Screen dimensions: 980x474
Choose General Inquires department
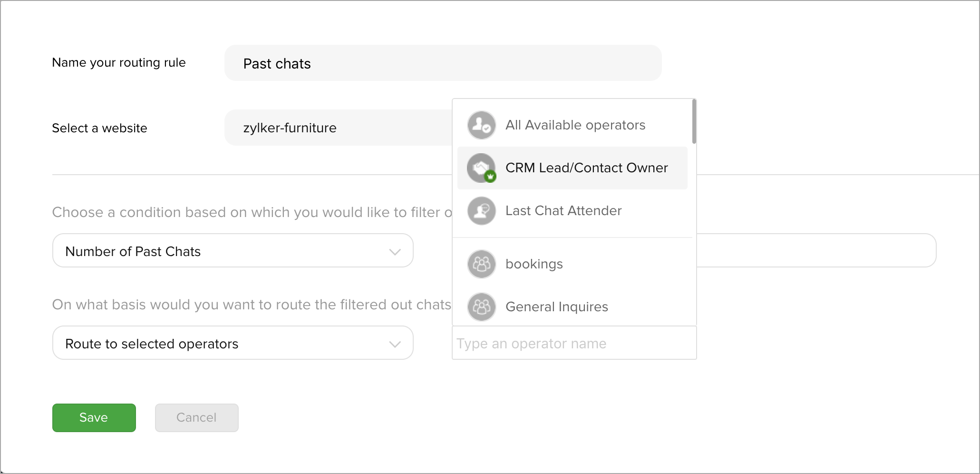pyautogui.click(x=572, y=307)
